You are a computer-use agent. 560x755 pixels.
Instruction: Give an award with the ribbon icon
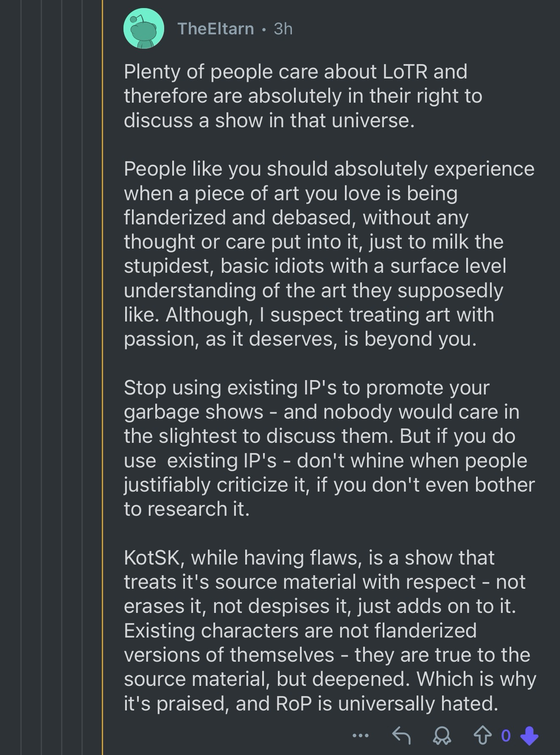pyautogui.click(x=442, y=736)
